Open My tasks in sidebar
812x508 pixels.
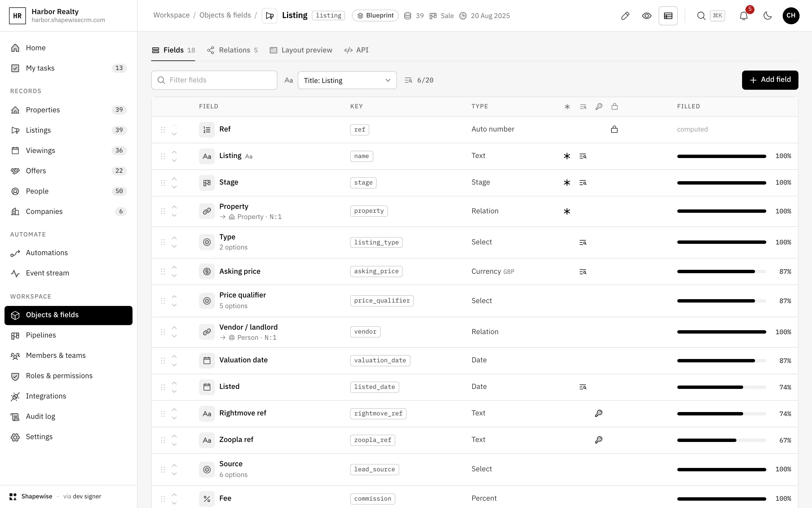69,68
